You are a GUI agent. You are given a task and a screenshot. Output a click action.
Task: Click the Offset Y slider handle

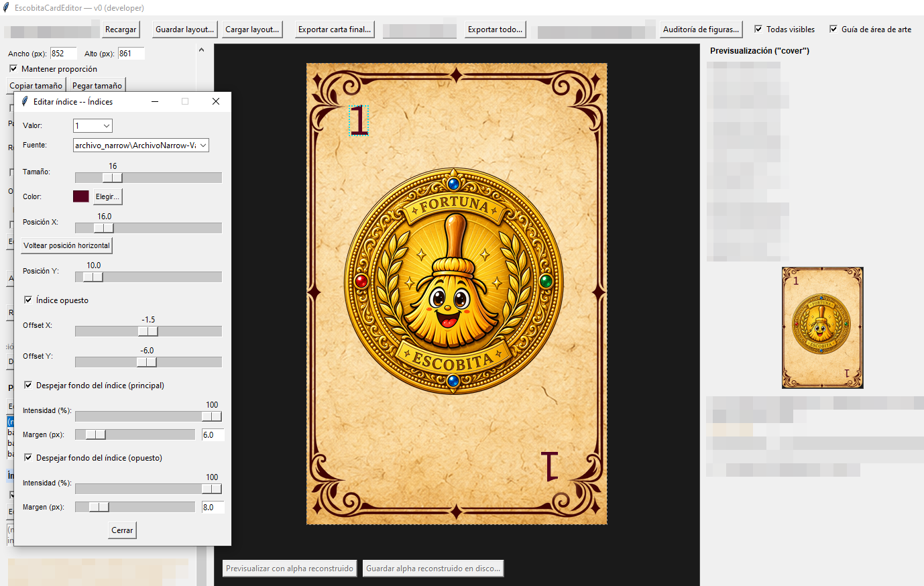tap(146, 362)
